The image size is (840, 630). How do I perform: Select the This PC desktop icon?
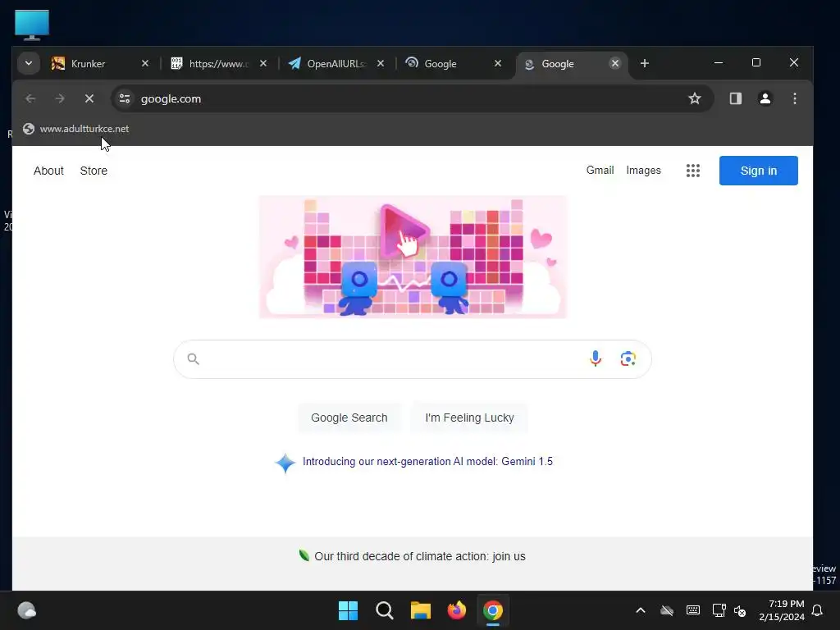tap(32, 25)
